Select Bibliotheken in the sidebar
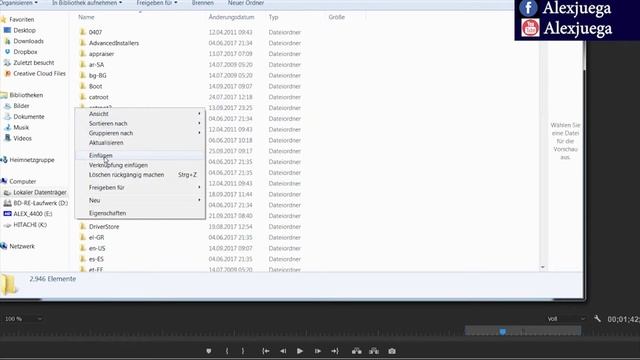This screenshot has height=360, width=640. coord(26,95)
